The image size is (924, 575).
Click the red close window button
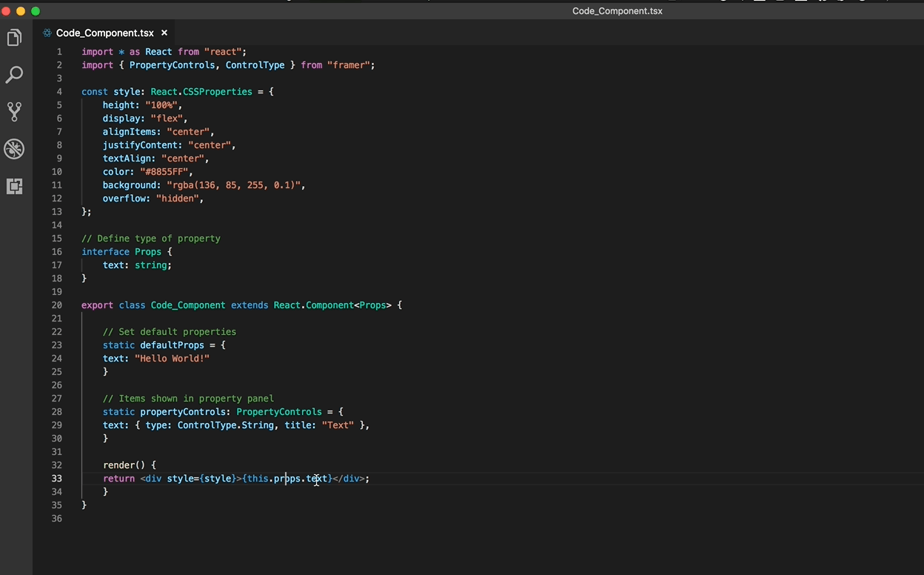6,11
